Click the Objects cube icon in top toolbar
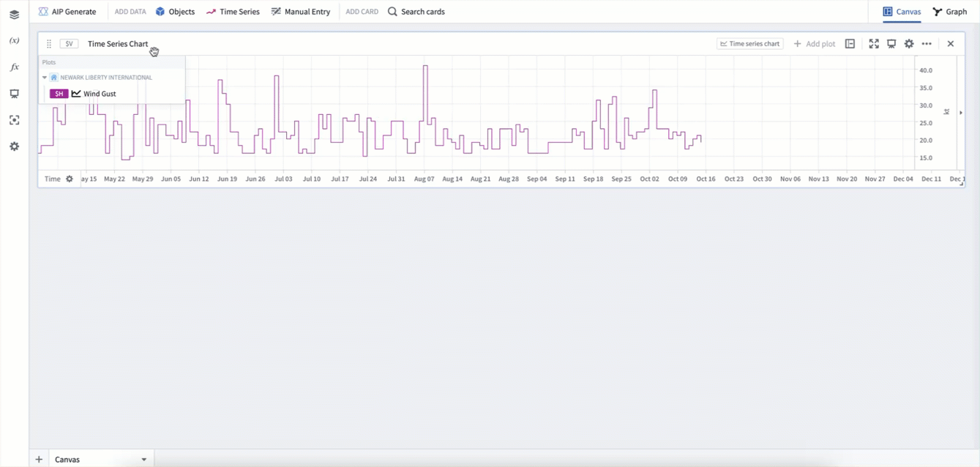Image resolution: width=980 pixels, height=467 pixels. click(160, 11)
